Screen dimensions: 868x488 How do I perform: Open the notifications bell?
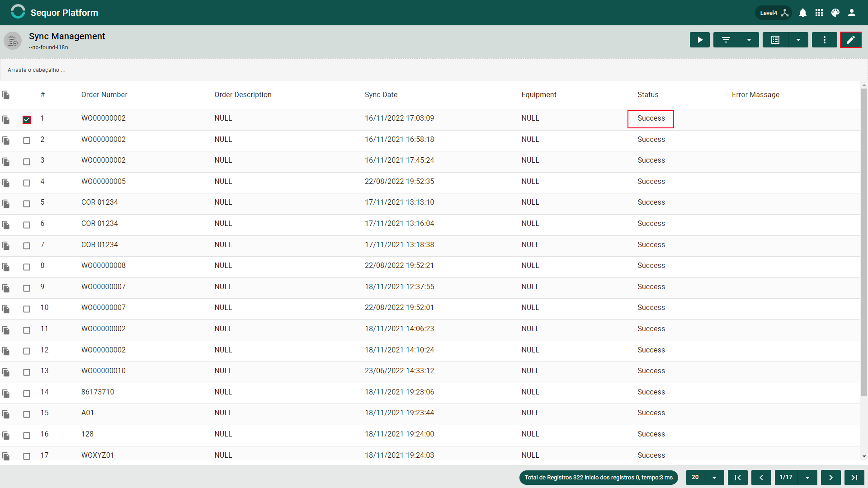click(803, 13)
